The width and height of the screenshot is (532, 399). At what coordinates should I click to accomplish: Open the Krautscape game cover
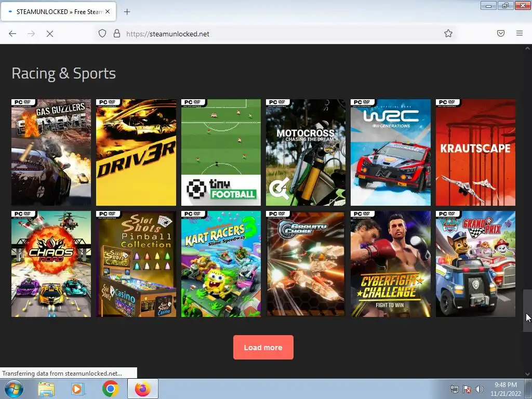[x=475, y=152]
